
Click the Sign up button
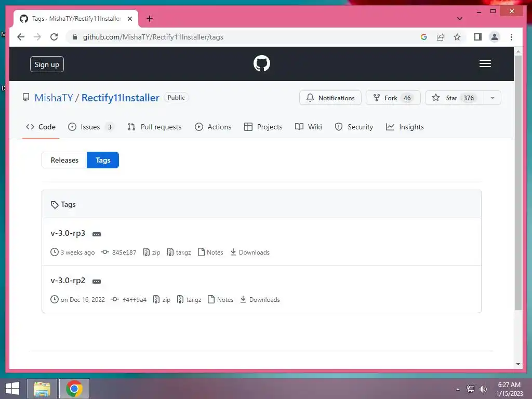coord(47,64)
